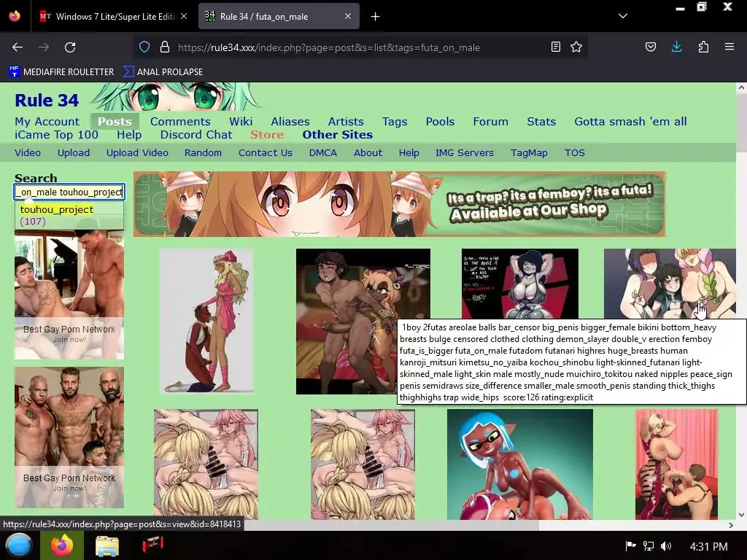Open a new tab with the plus button

[376, 17]
